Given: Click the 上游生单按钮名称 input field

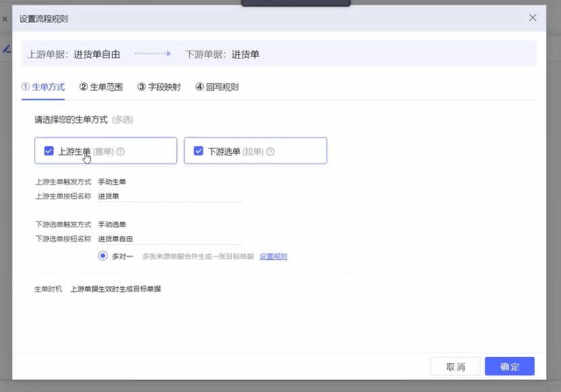Looking at the screenshot, I should point(169,196).
